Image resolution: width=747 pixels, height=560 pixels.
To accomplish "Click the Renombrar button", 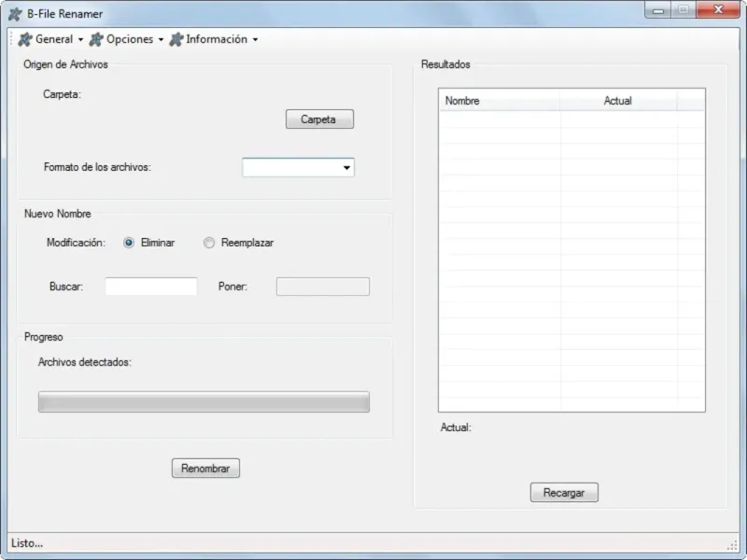I will point(205,469).
